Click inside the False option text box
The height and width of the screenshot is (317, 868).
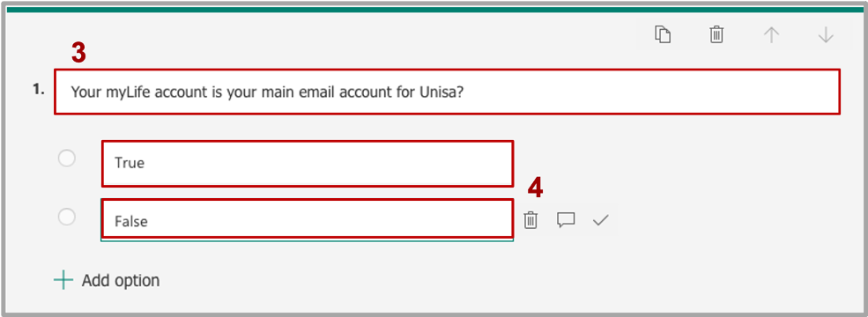308,219
